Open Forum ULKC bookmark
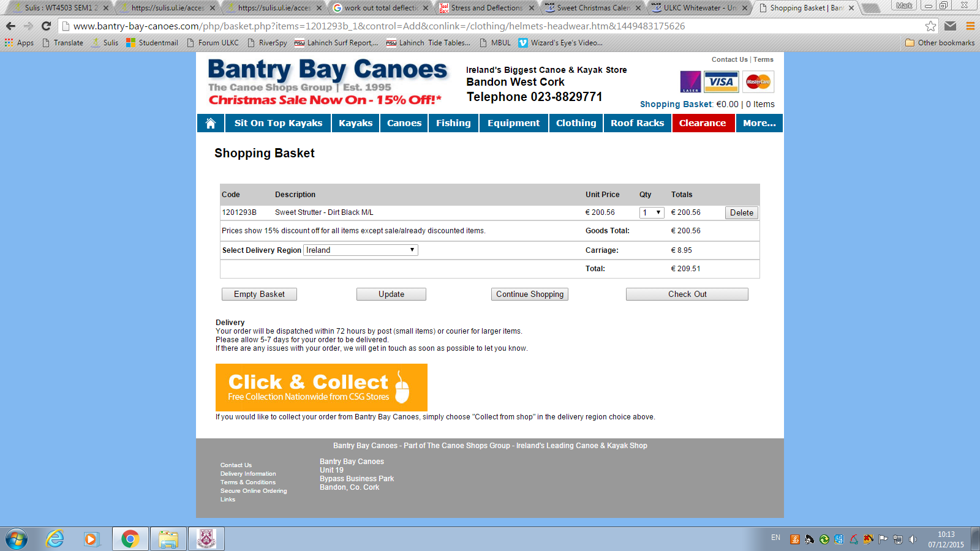 (x=213, y=43)
